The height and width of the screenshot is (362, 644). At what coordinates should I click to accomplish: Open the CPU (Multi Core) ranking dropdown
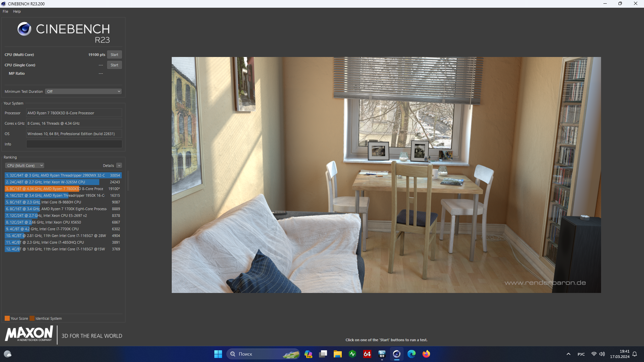pos(25,166)
